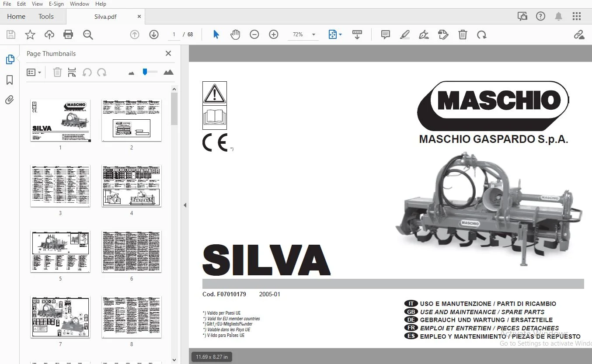Delete thumbnail pages with the panel trash
This screenshot has height=364, width=592.
pyautogui.click(x=57, y=72)
